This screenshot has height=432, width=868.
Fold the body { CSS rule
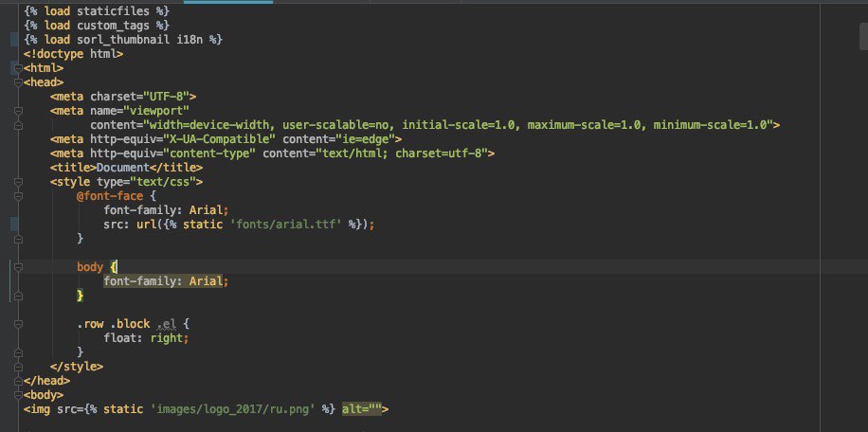(x=18, y=267)
